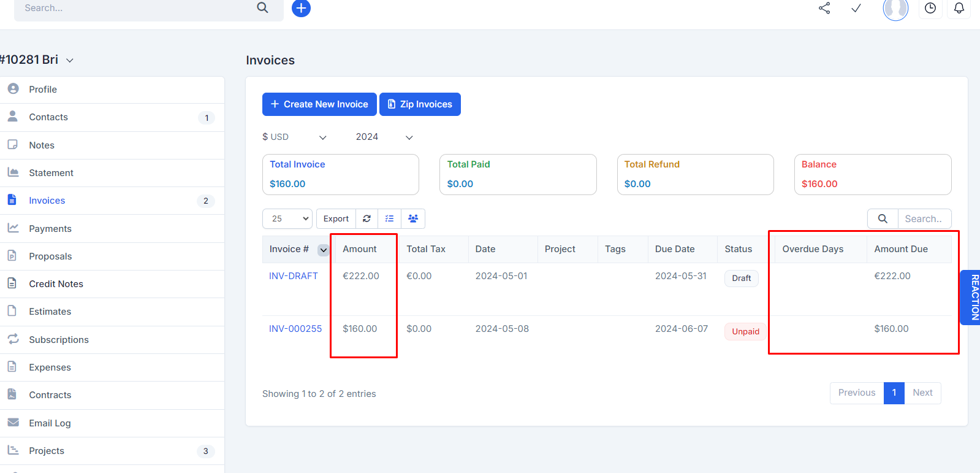
Task: Open invoice INV-000255 link
Action: click(x=295, y=329)
